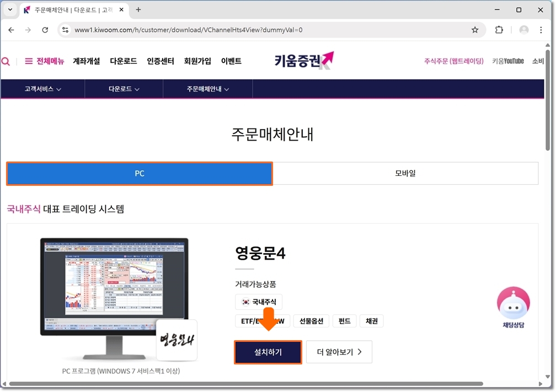The image size is (556, 392).
Task: Click the vertical page scrollbar thumb
Action: [548, 100]
